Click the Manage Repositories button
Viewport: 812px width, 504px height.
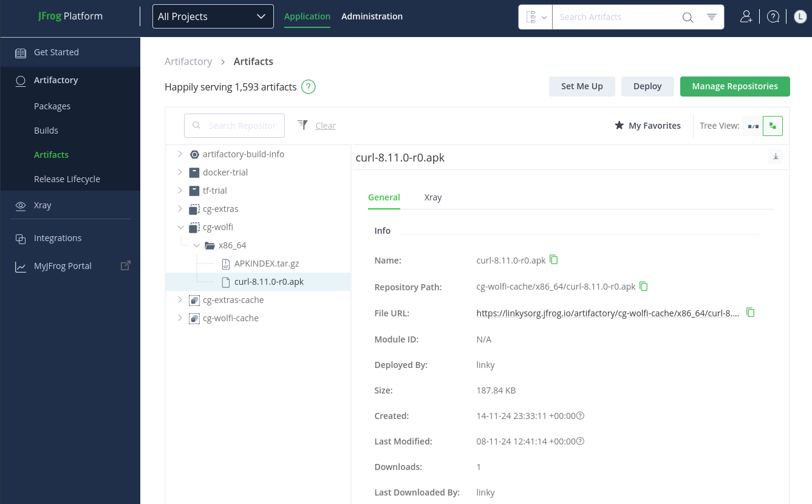(734, 86)
